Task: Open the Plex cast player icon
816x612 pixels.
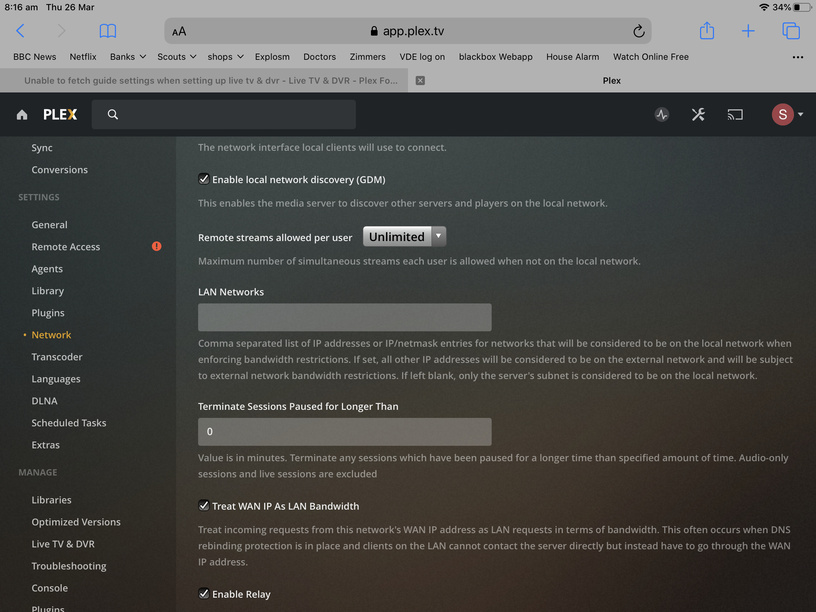Action: point(735,114)
